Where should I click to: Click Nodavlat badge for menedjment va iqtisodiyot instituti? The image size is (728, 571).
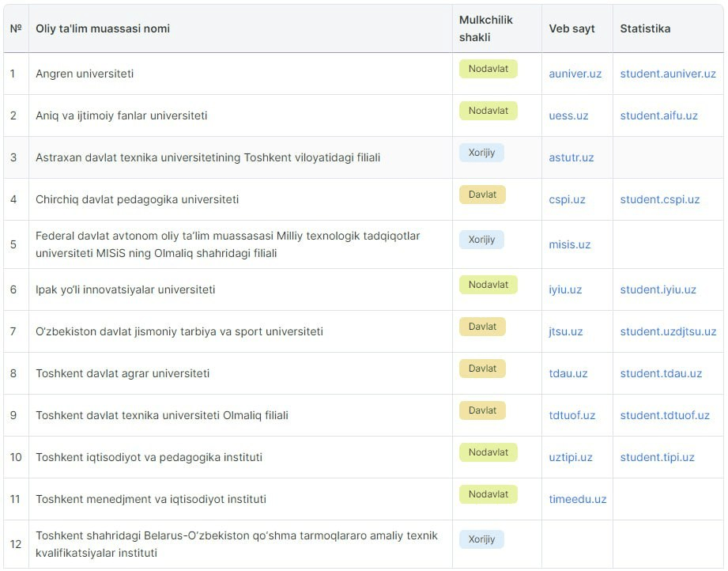point(488,493)
